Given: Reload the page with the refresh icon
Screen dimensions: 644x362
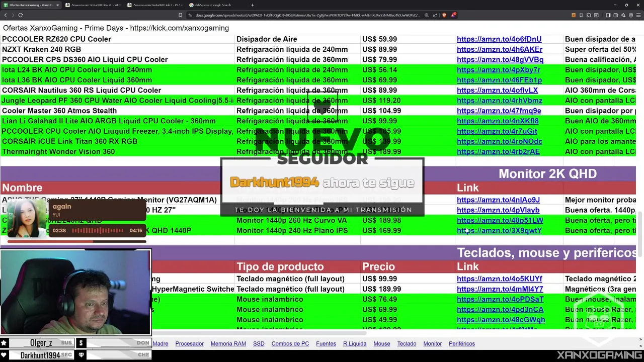Looking at the screenshot, I should pos(21,15).
